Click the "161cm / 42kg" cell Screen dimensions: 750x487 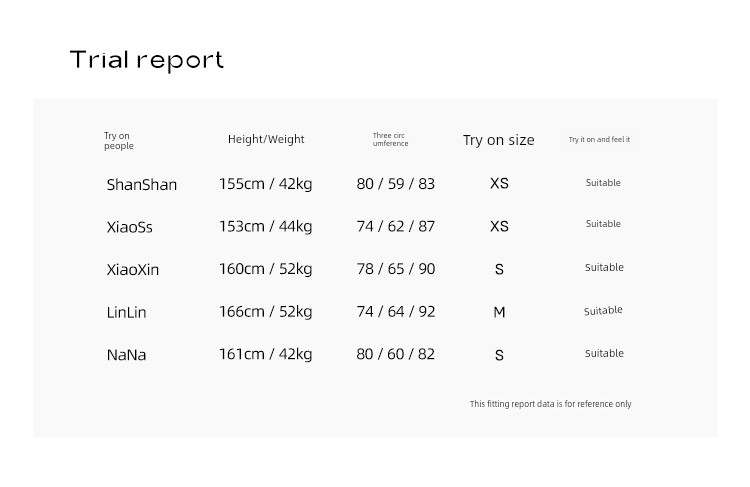click(265, 354)
